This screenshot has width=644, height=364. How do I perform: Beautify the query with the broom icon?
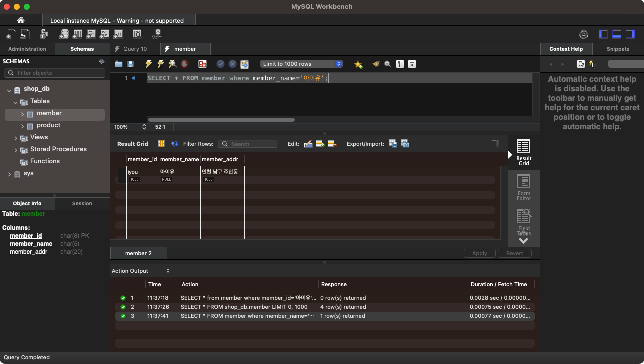(x=376, y=64)
